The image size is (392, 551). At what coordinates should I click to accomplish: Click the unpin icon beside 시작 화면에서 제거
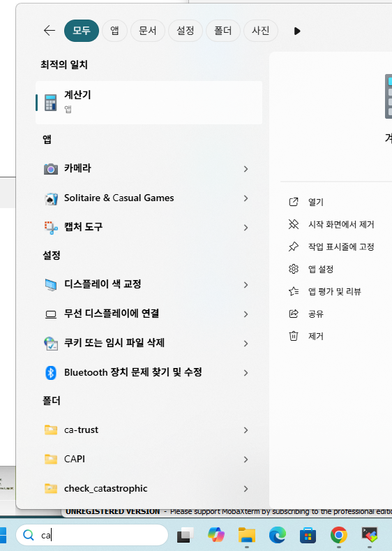point(294,224)
